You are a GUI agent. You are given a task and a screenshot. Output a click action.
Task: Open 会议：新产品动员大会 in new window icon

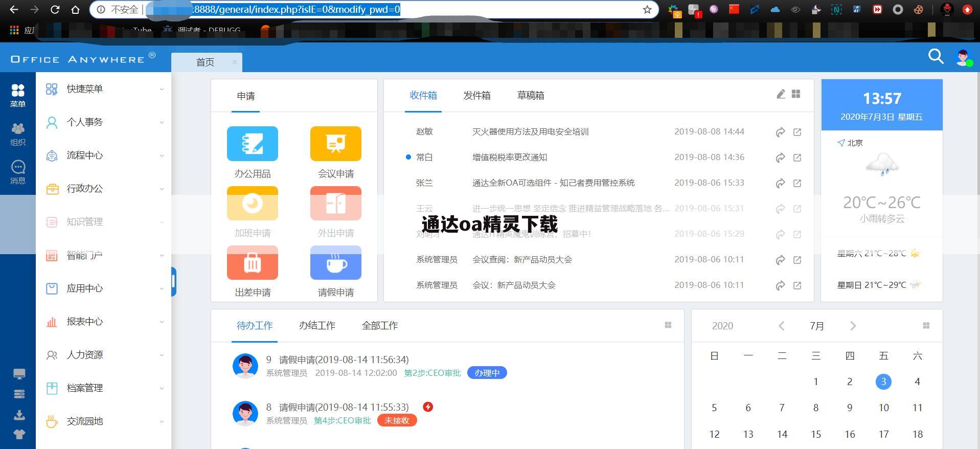tap(797, 285)
